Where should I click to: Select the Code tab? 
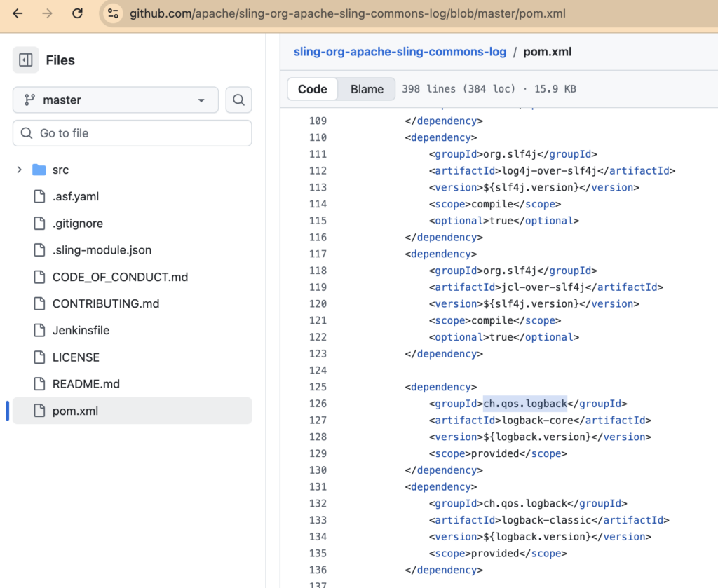tap(313, 89)
